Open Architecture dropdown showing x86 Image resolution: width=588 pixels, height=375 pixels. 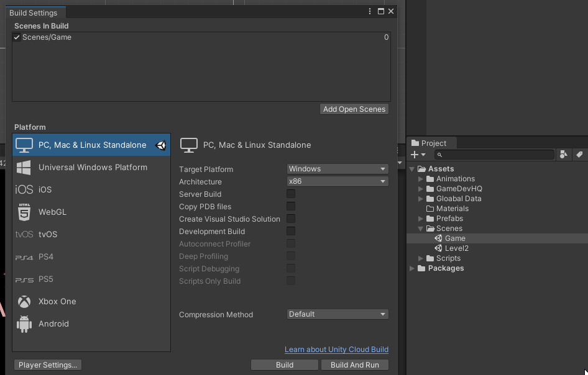[338, 181]
